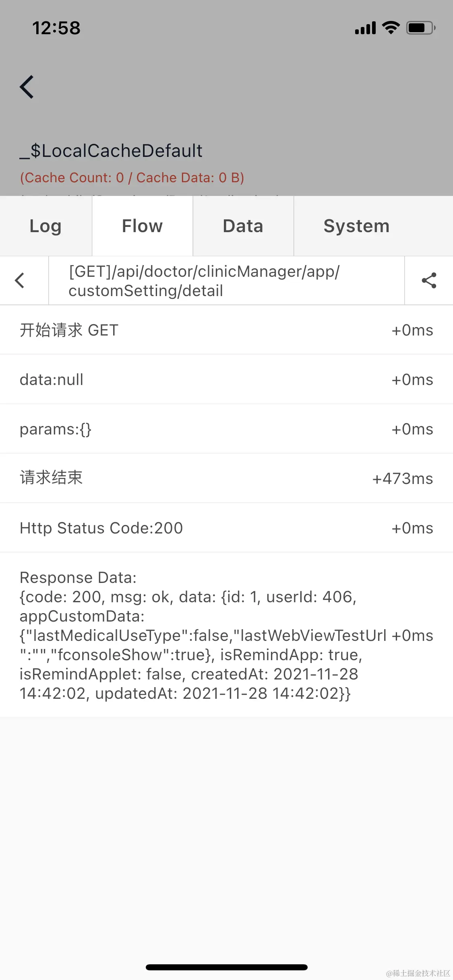Open the Data tab
The height and width of the screenshot is (980, 453).
click(x=243, y=226)
